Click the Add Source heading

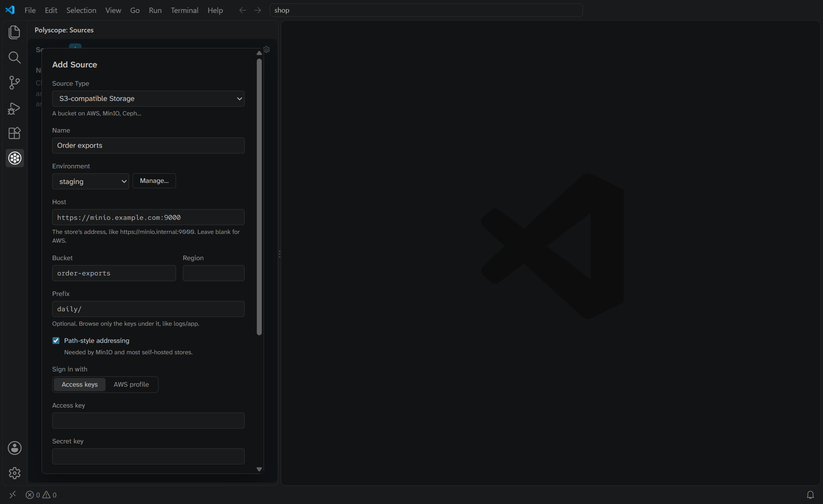75,65
